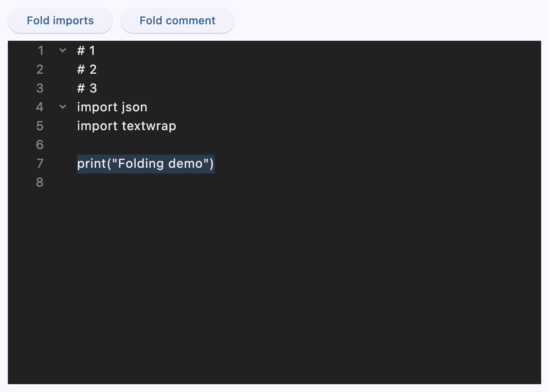Click the highlighted print("Folding demo") line
The image size is (549, 392).
coord(145,163)
